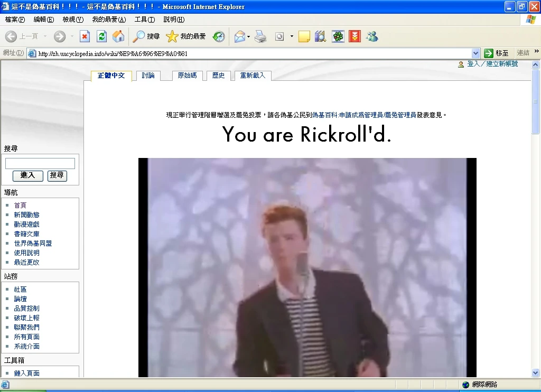Image resolution: width=541 pixels, height=392 pixels.
Task: Open 社區 sidebar link
Action: [20, 290]
